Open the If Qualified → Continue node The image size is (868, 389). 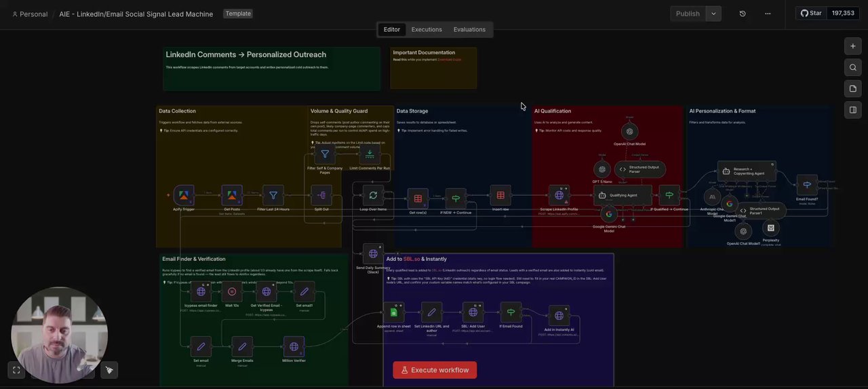click(x=669, y=195)
